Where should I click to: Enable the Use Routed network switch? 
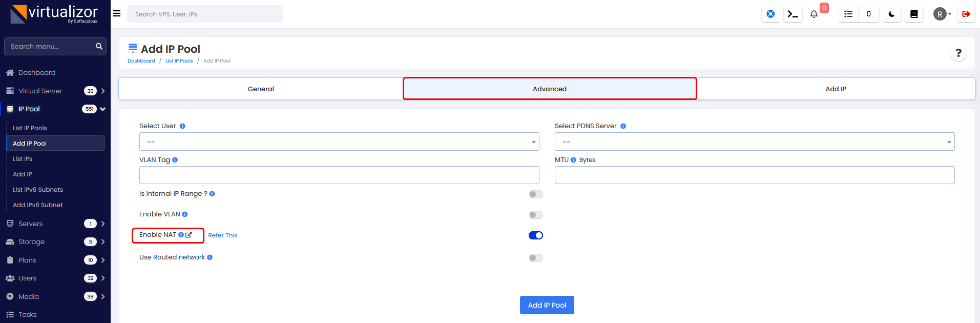coord(535,258)
